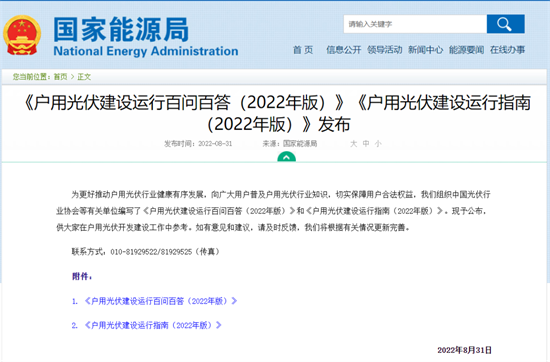Click the National Energy Administration English title
This screenshot has height=362, width=550.
pyautogui.click(x=146, y=51)
